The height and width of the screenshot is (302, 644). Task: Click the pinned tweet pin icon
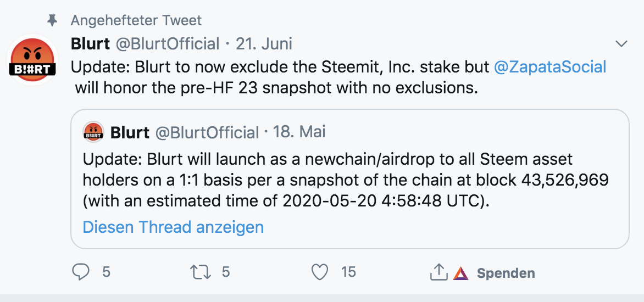tap(52, 20)
